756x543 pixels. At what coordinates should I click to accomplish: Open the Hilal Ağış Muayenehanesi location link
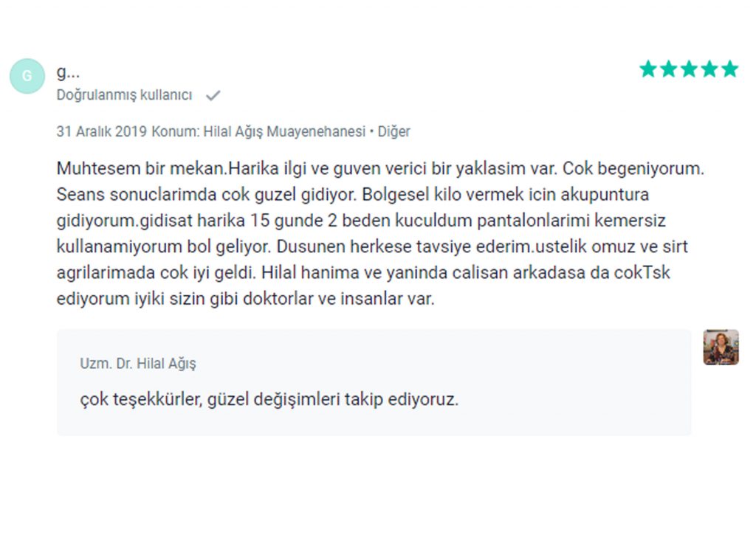pyautogui.click(x=284, y=131)
